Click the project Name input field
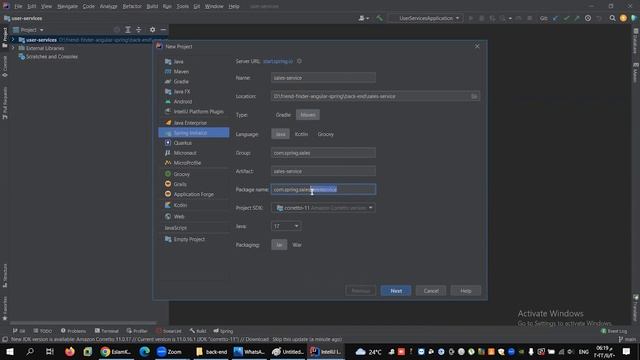This screenshot has height=360, width=640. coord(323,78)
